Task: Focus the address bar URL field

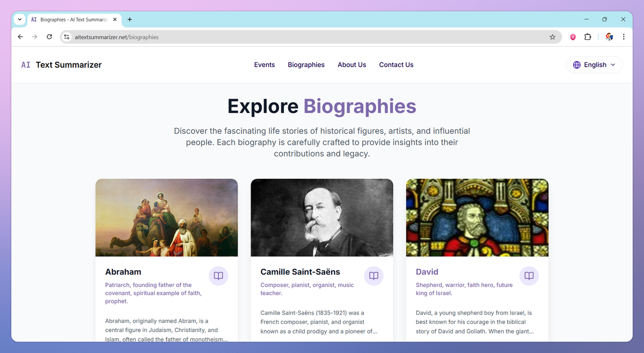Action: pyautogui.click(x=310, y=37)
